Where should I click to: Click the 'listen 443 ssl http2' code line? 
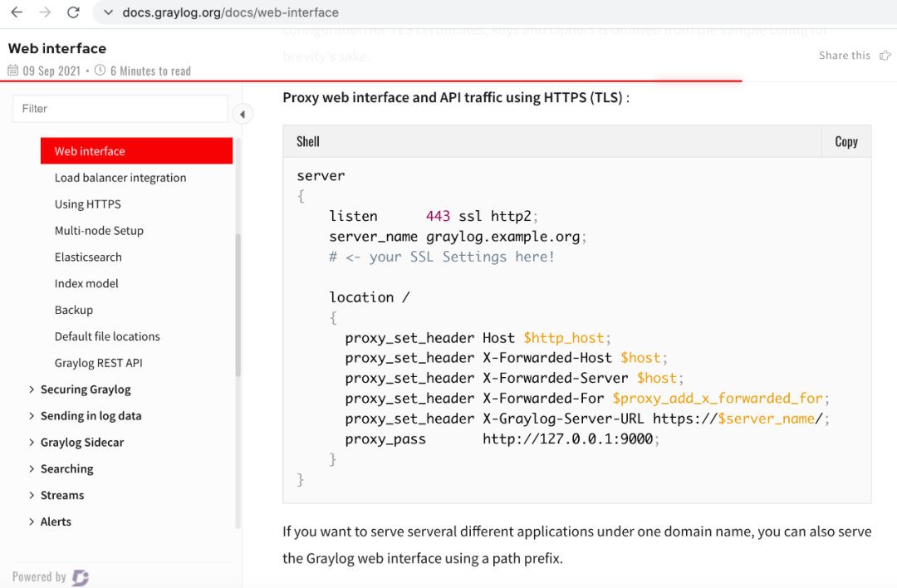pyautogui.click(x=434, y=216)
